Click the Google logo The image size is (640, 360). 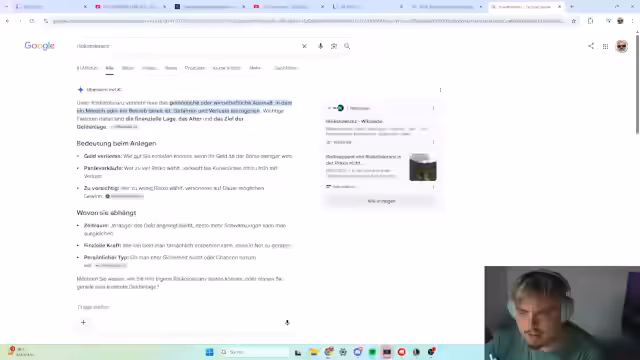pyautogui.click(x=39, y=46)
